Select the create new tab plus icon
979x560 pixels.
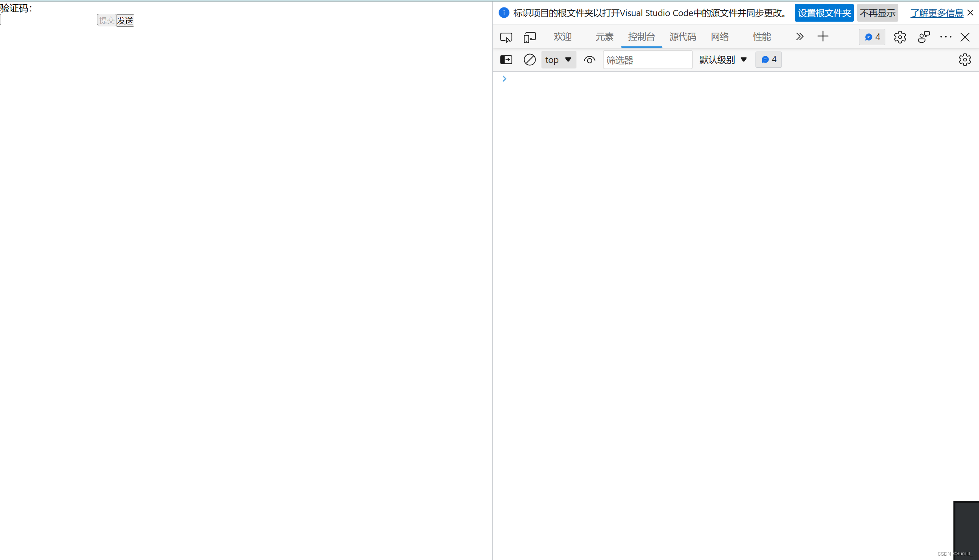(823, 36)
